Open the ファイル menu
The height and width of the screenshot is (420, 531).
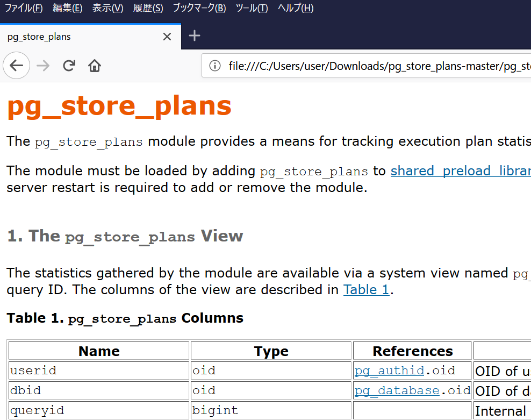point(24,8)
